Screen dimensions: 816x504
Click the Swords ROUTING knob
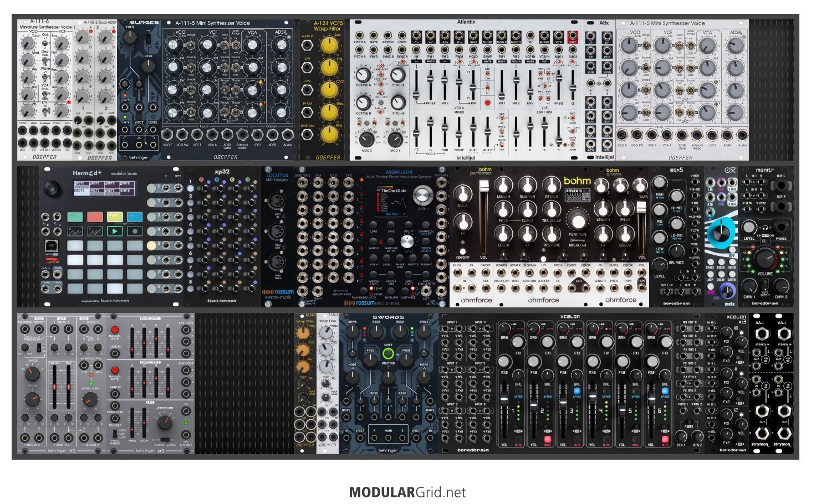click(388, 378)
